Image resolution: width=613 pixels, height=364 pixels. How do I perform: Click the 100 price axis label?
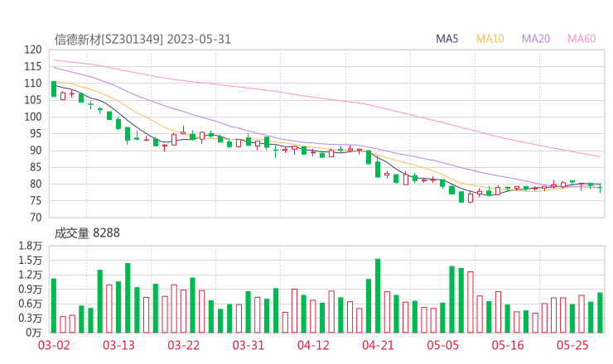coord(33,117)
